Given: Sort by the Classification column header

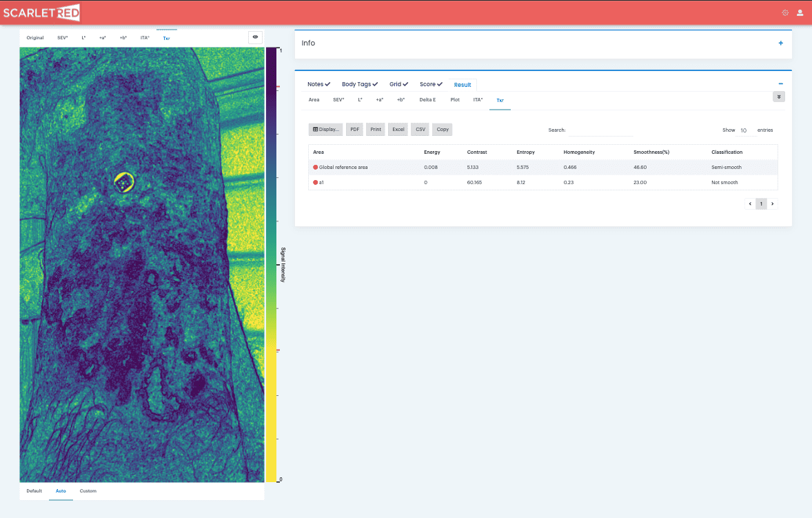Looking at the screenshot, I should coord(727,152).
